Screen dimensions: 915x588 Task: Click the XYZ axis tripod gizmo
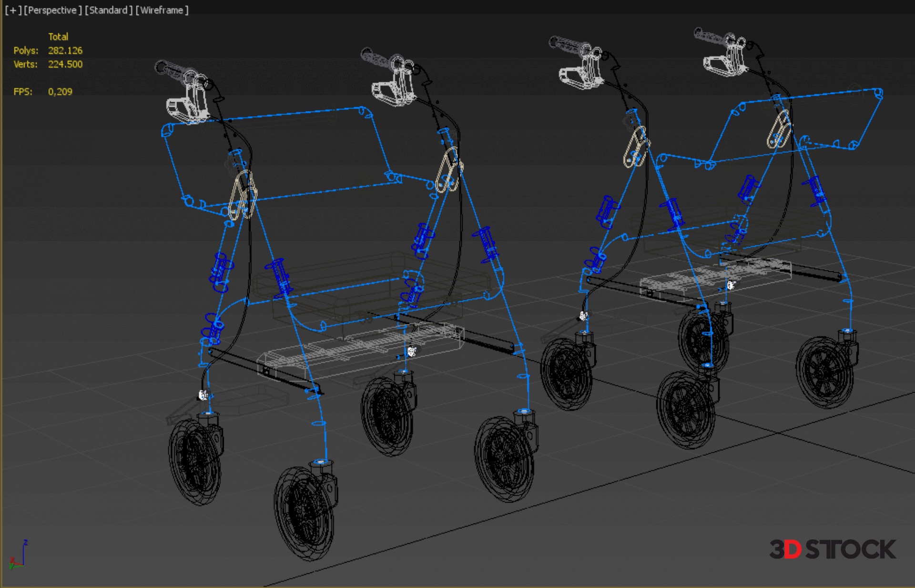[x=18, y=556]
